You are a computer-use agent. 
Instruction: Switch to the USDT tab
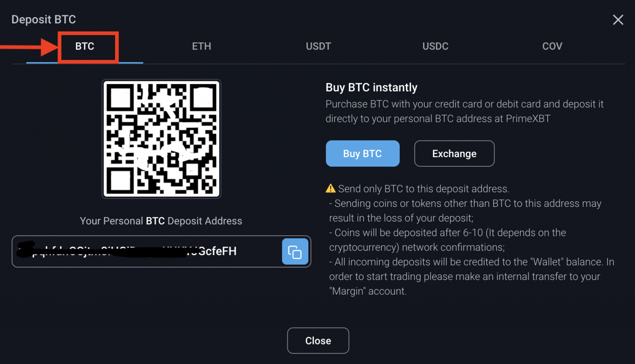pos(318,46)
